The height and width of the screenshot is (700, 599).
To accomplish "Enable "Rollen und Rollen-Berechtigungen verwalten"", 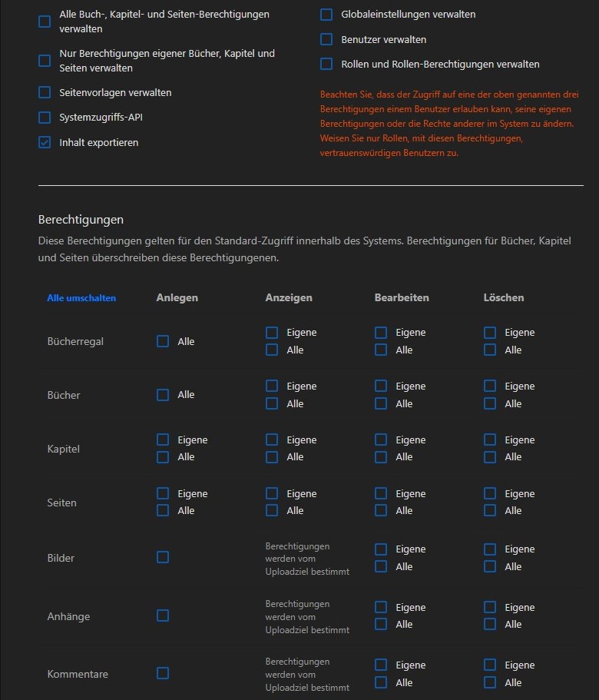I will (x=326, y=65).
